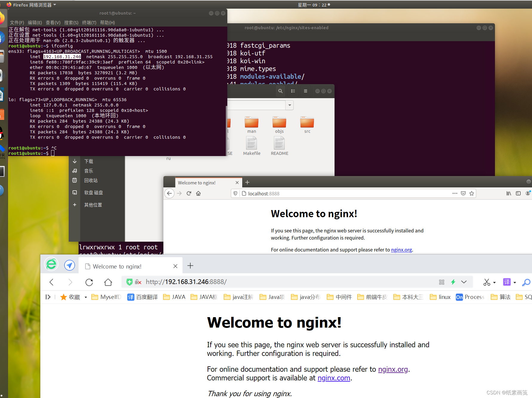The image size is (532, 398).
Task: Open new tab in 360 browser
Action: pyautogui.click(x=190, y=266)
